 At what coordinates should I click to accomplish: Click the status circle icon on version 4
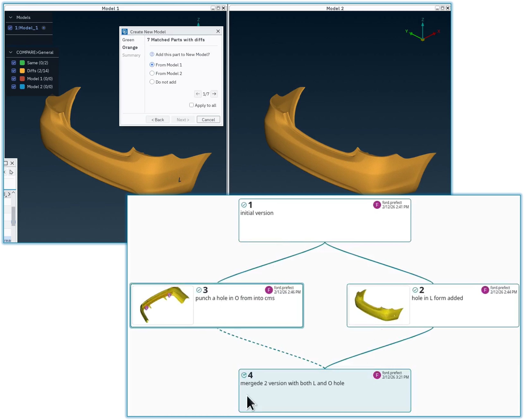(244, 375)
